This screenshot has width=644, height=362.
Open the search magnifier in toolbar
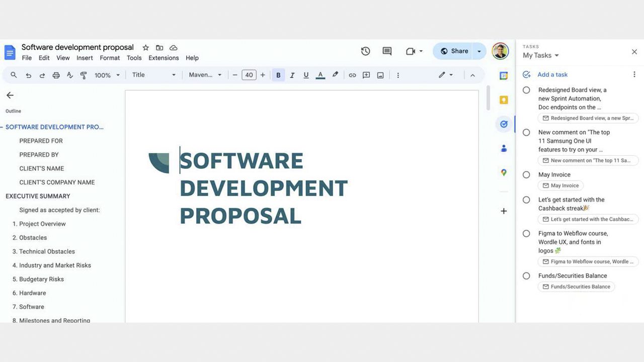[14, 75]
